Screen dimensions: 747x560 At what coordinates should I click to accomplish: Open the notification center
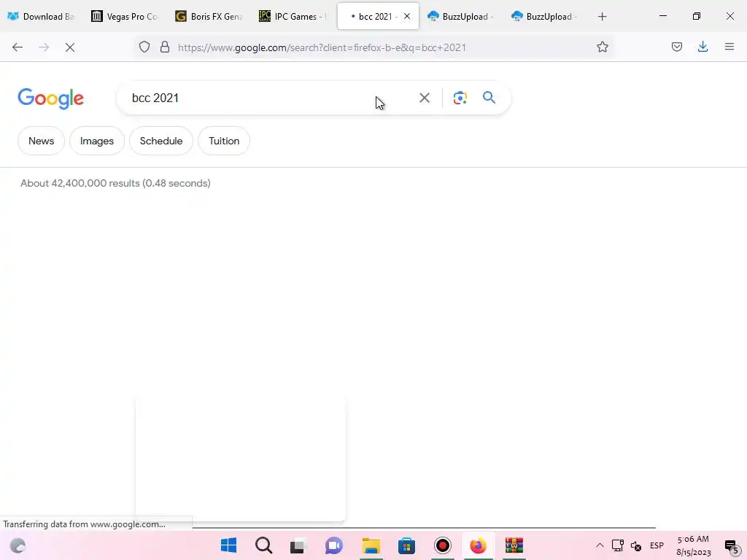coord(731,546)
